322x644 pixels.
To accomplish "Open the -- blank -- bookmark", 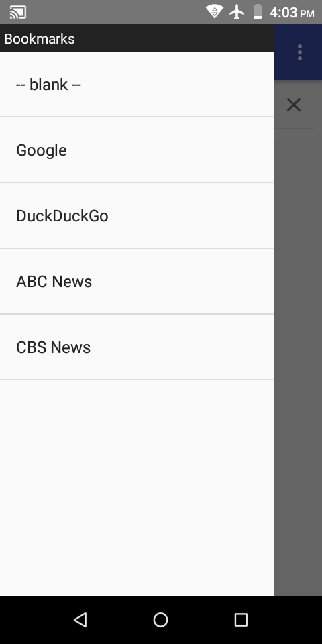I will 137,85.
